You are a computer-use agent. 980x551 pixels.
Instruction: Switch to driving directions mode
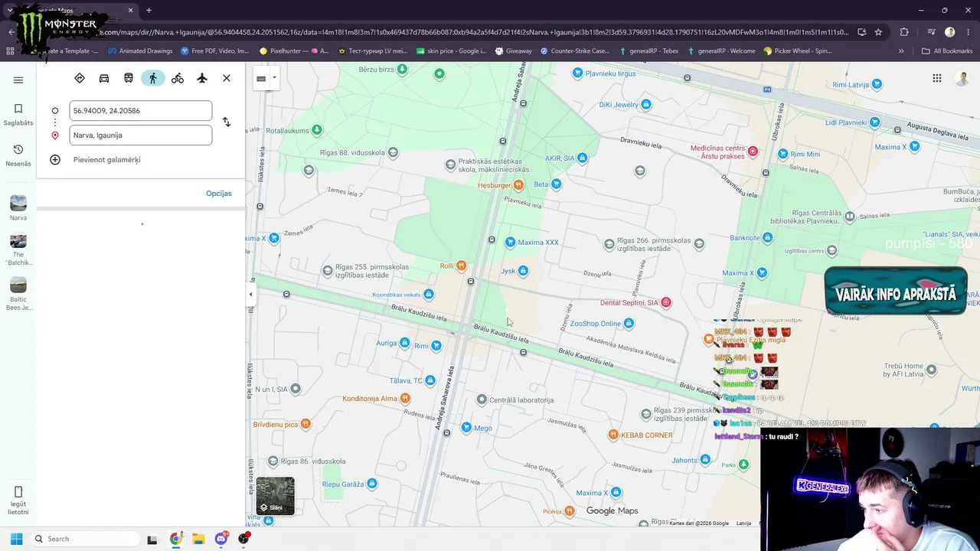click(x=104, y=78)
